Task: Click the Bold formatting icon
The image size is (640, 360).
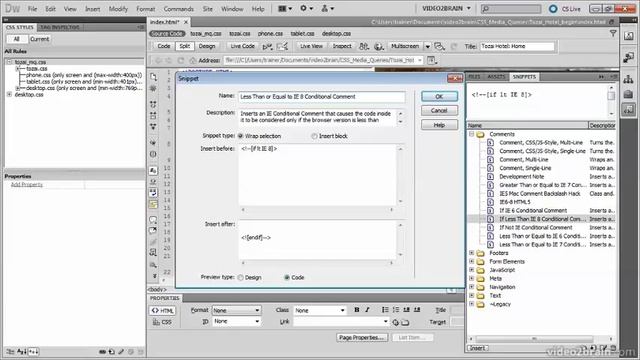Action: pos(357,310)
